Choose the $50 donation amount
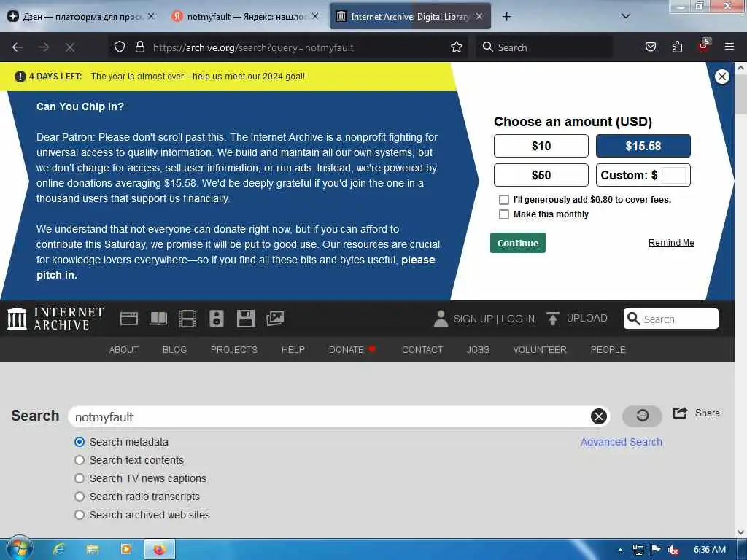 click(541, 175)
